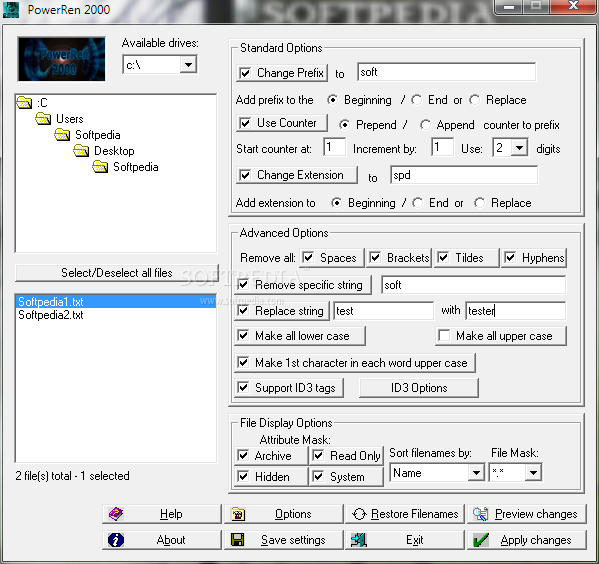Click the Apply changes green checkmark icon
The width and height of the screenshot is (599, 564).
pos(480,540)
